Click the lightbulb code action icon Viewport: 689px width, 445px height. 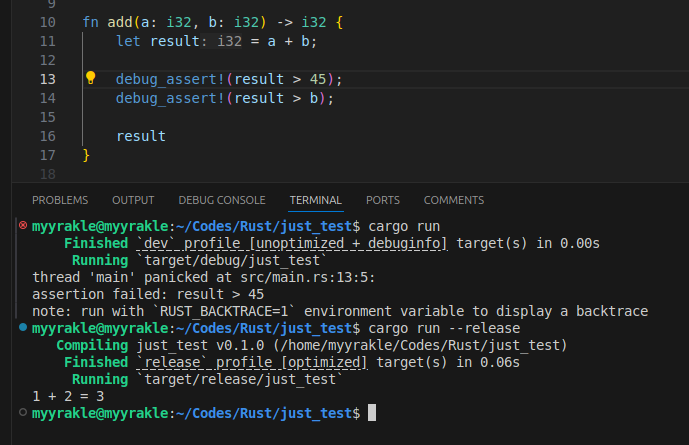point(90,78)
